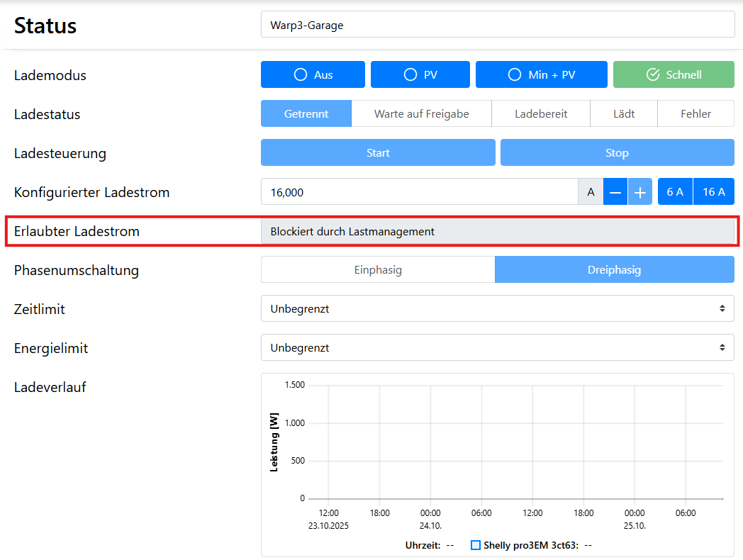
Task: Click the Lädt status segment
Action: [624, 114]
